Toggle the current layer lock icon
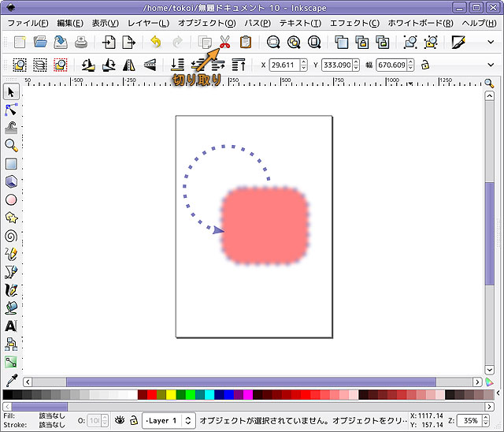The height and width of the screenshot is (432, 504). coord(134,421)
